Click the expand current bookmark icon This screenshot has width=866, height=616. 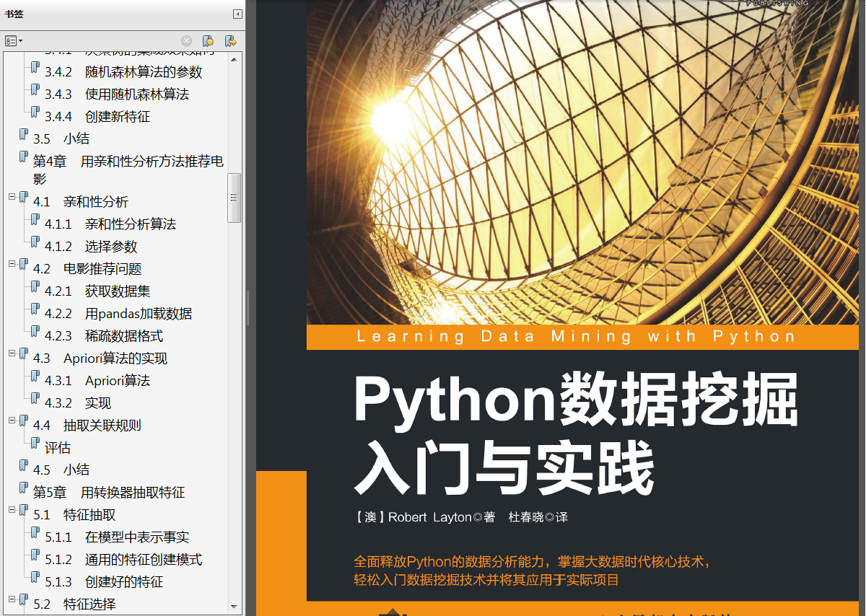coord(230,41)
